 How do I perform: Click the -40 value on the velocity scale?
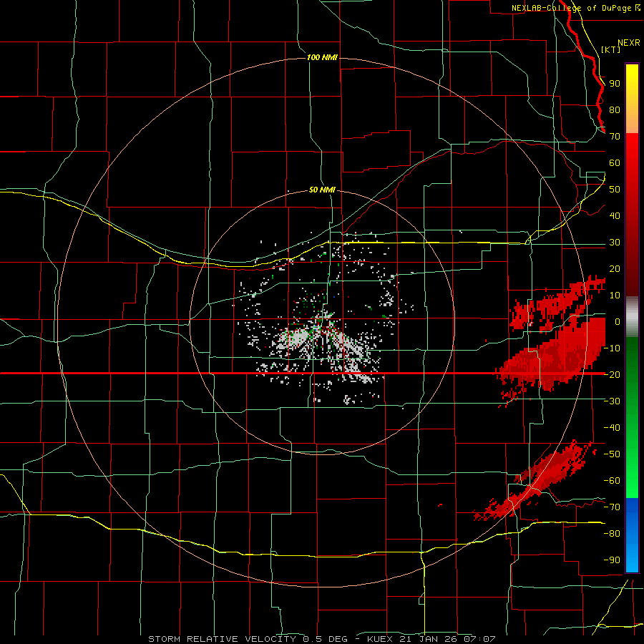tap(612, 428)
